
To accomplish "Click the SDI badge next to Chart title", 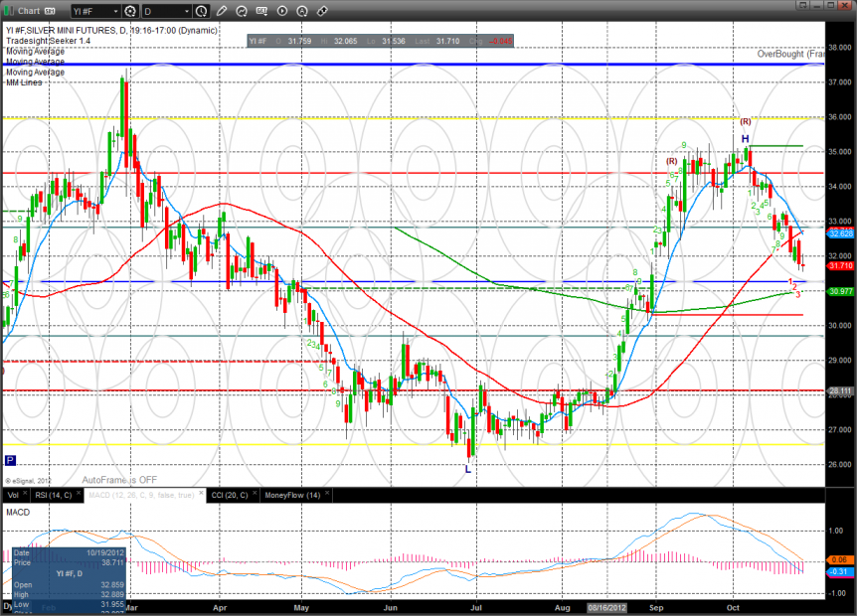I will (50, 11).
